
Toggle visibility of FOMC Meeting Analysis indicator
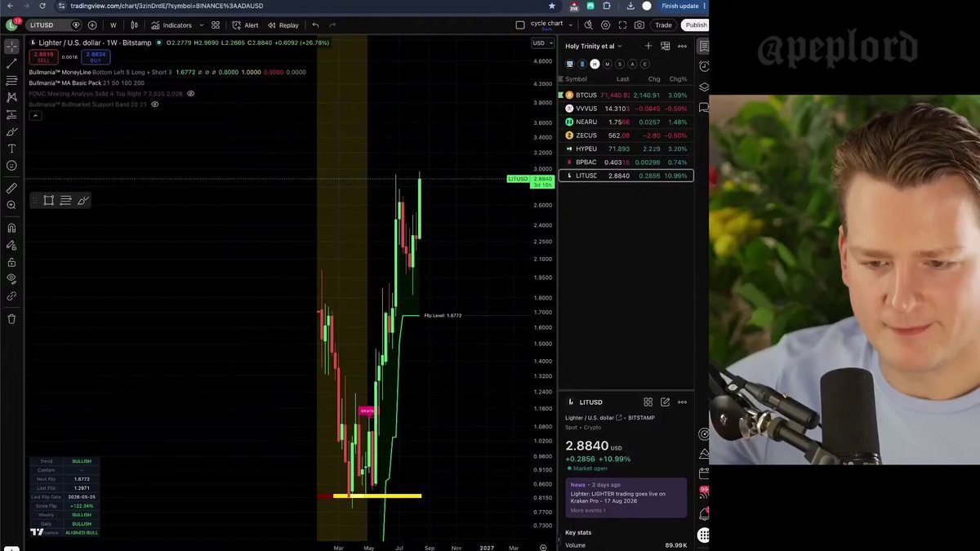coord(191,94)
